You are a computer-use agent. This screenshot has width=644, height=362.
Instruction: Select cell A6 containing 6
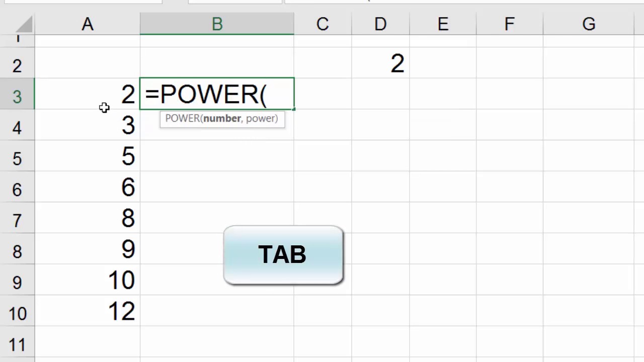point(88,187)
